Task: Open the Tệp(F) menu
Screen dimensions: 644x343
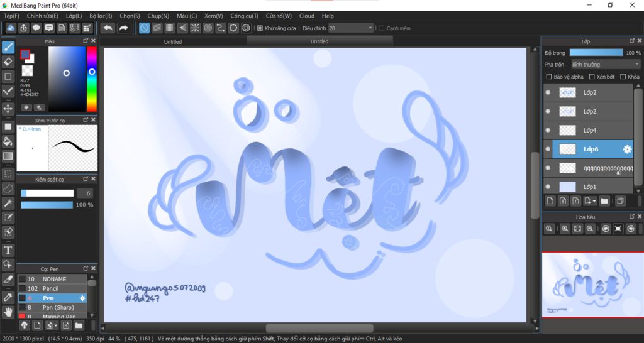Action: click(x=11, y=16)
